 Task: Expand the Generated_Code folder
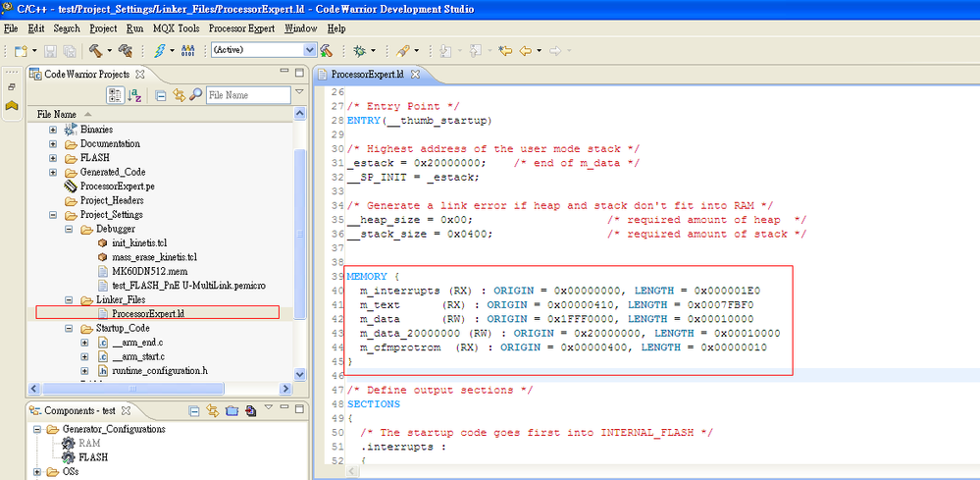[53, 172]
